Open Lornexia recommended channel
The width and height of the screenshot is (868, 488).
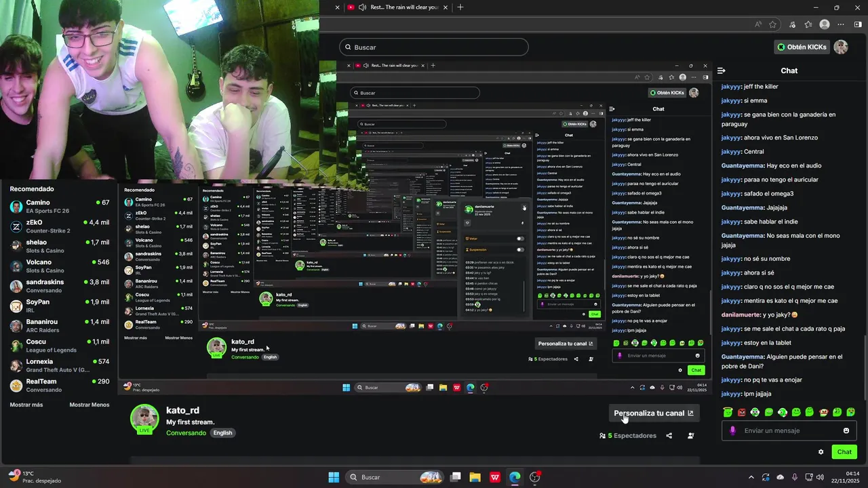click(x=60, y=365)
